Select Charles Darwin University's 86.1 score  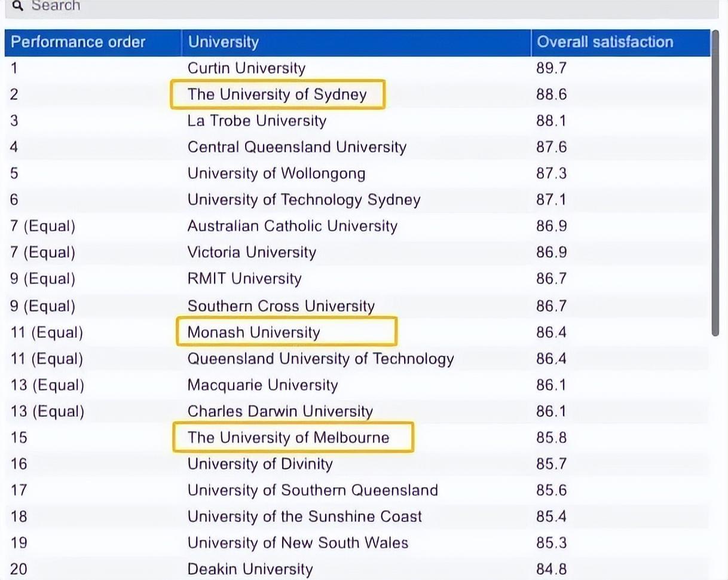pyautogui.click(x=550, y=411)
